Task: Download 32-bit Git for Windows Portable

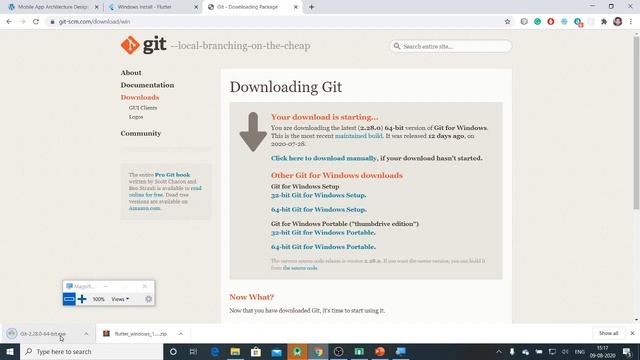Action: tap(323, 232)
